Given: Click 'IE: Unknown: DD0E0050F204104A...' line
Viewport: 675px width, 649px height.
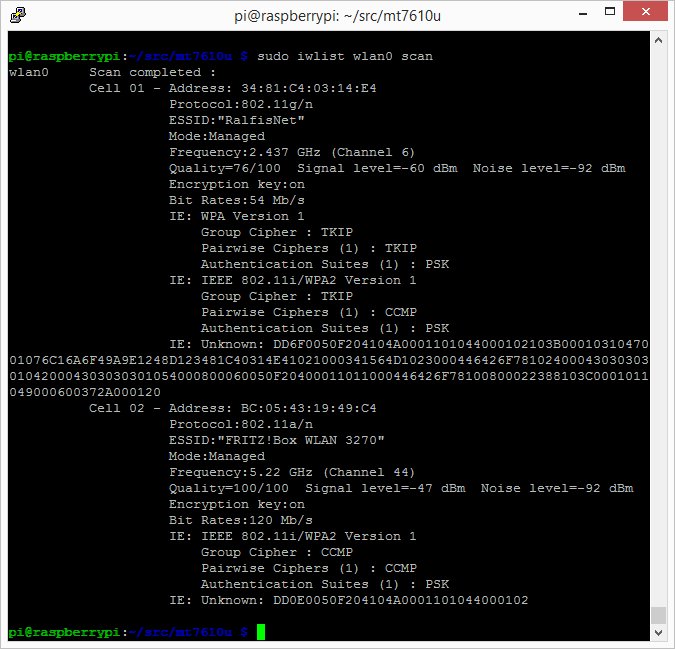Looking at the screenshot, I should 349,600.
